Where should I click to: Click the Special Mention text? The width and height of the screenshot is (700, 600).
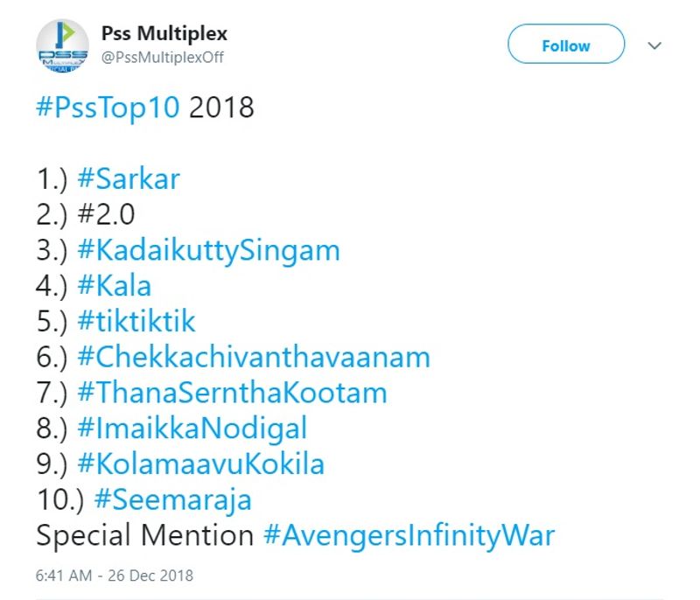145,535
